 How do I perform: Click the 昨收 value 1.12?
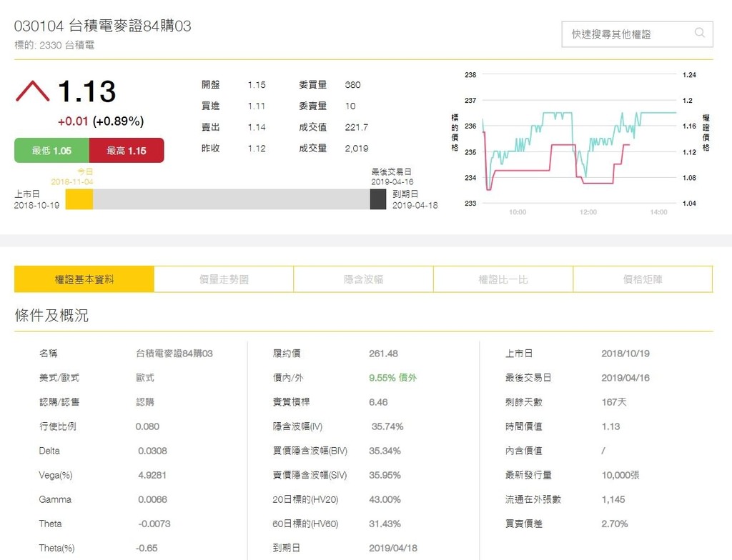point(257,149)
